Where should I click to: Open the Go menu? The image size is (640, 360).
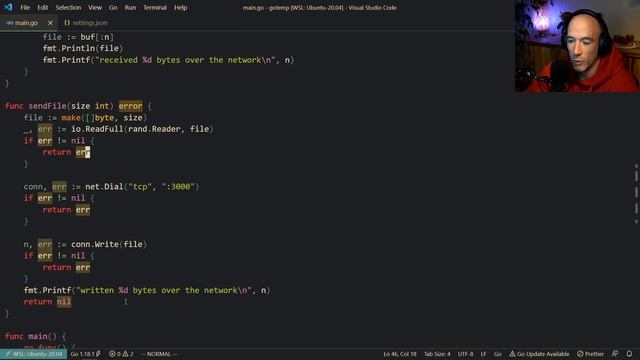[113, 7]
